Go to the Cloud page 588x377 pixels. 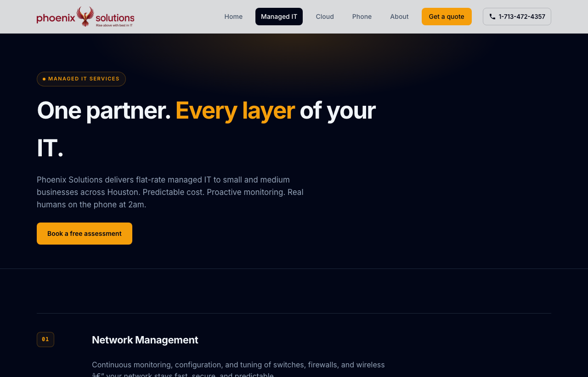325,17
